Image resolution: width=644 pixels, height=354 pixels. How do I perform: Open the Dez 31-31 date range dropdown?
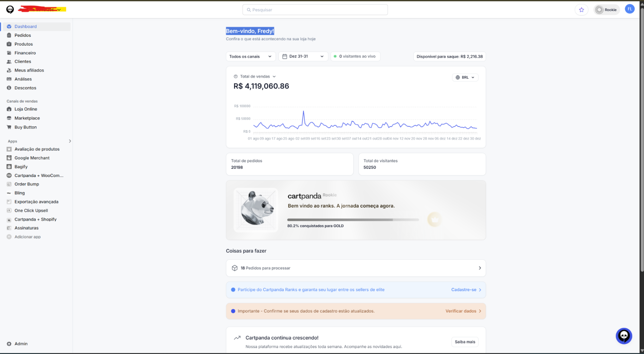(x=303, y=56)
